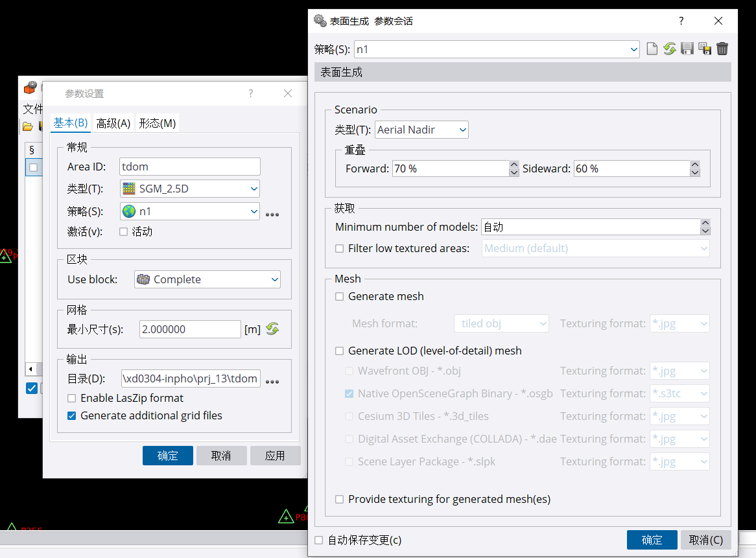Image resolution: width=756 pixels, height=558 pixels.
Task: Open strategy editor via ellipsis next to n1
Action: (x=272, y=214)
